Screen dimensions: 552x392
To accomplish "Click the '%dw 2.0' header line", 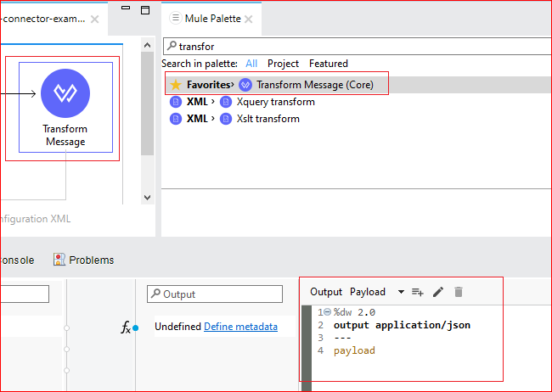I will coord(354,312).
